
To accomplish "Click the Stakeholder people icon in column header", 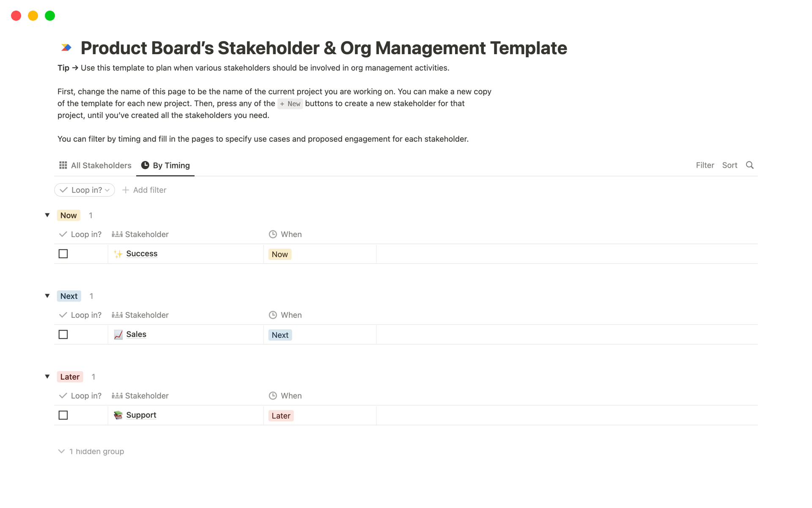I will [116, 234].
